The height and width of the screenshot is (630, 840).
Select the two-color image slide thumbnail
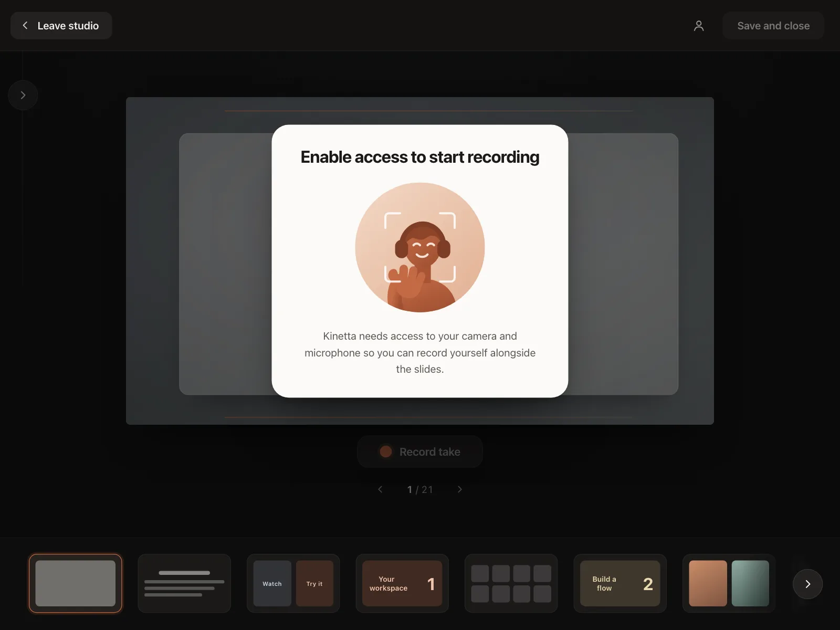click(x=729, y=583)
